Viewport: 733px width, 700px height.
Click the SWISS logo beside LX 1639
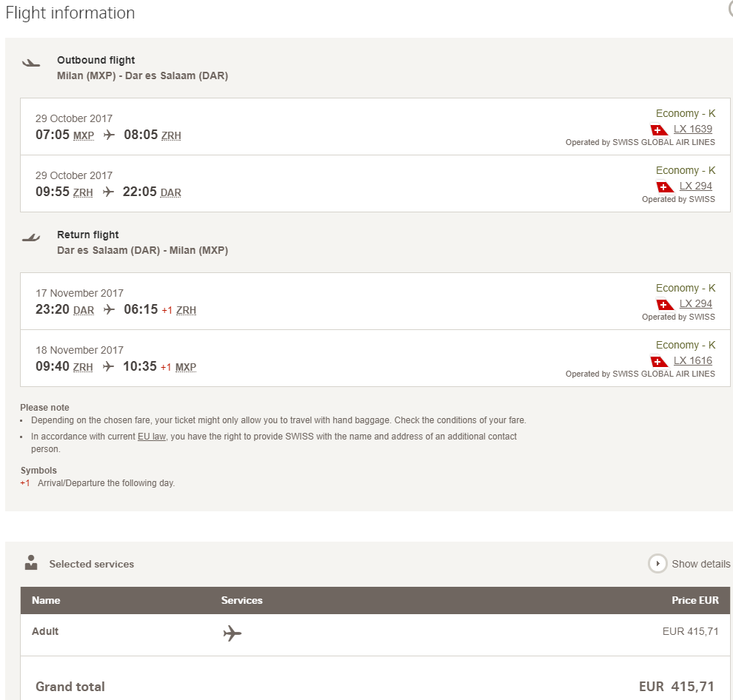click(659, 129)
